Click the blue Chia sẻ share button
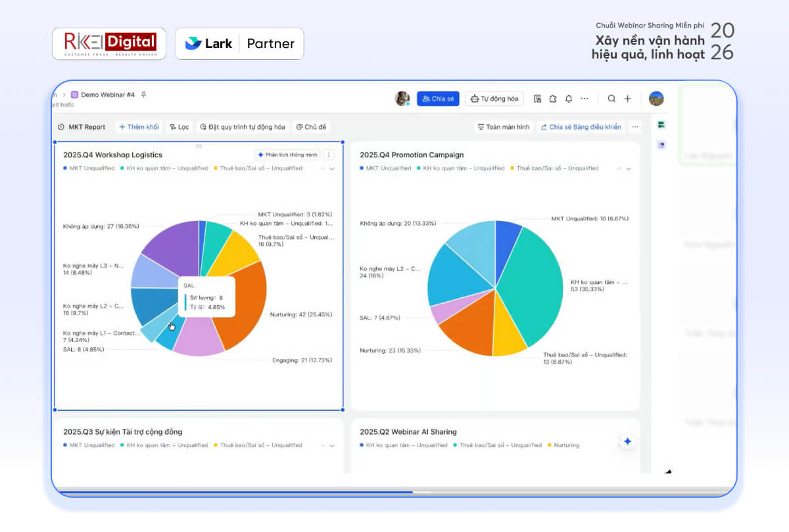Viewport: 789px width, 532px height. click(x=438, y=99)
